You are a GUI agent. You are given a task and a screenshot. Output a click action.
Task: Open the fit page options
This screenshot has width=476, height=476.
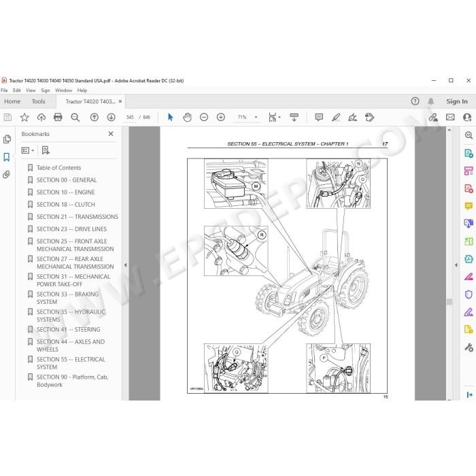[x=274, y=117]
